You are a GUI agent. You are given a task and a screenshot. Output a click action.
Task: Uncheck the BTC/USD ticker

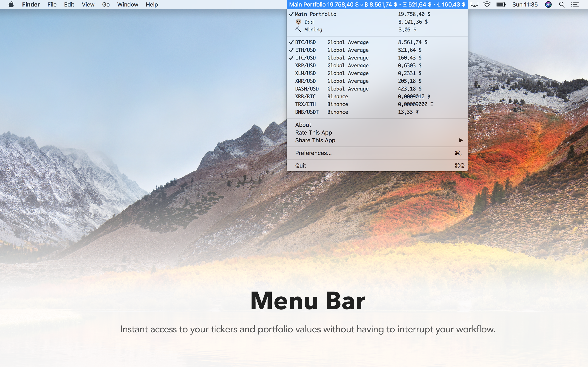tap(305, 42)
